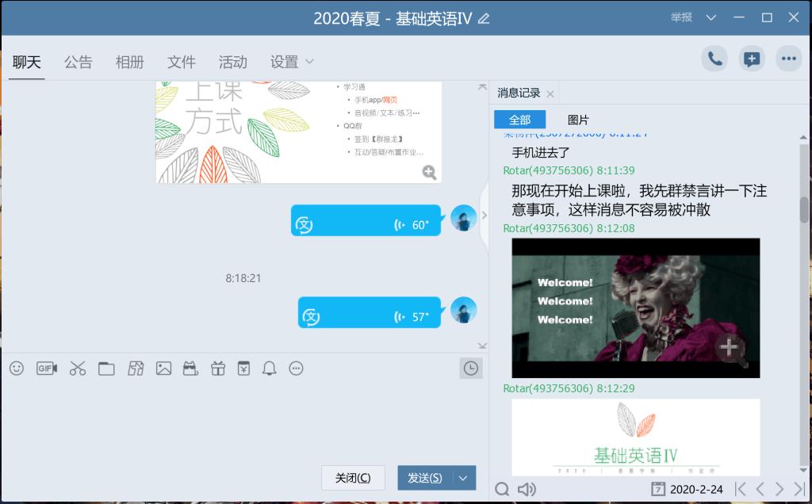
Task: Open the Welcome image in message history
Action: [x=636, y=308]
